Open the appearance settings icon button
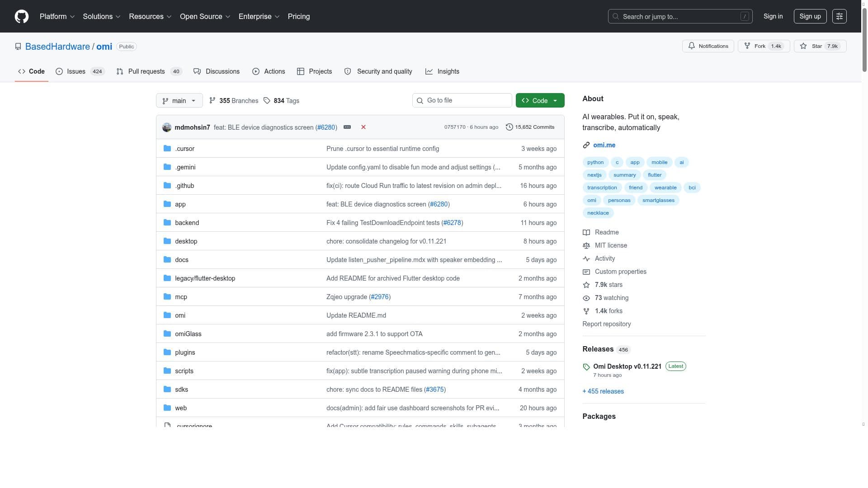Screen dimensions: 868x488 tap(840, 16)
